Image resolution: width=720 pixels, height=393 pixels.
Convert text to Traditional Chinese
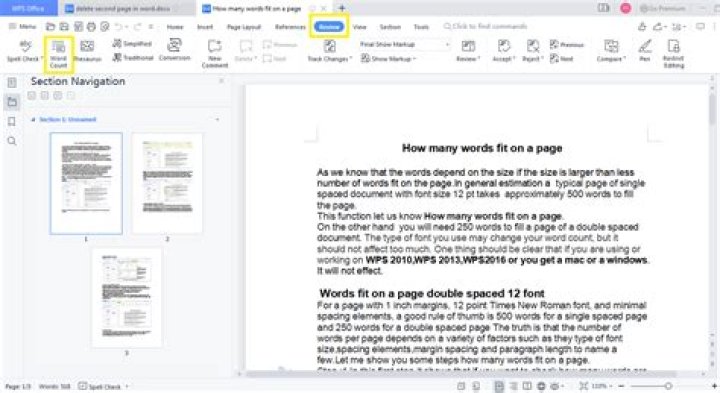click(x=133, y=57)
